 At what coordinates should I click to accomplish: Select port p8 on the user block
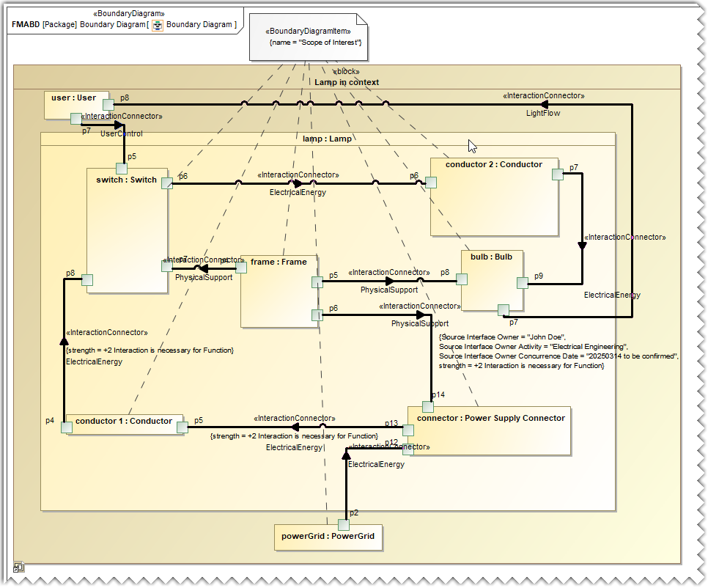[x=108, y=105]
